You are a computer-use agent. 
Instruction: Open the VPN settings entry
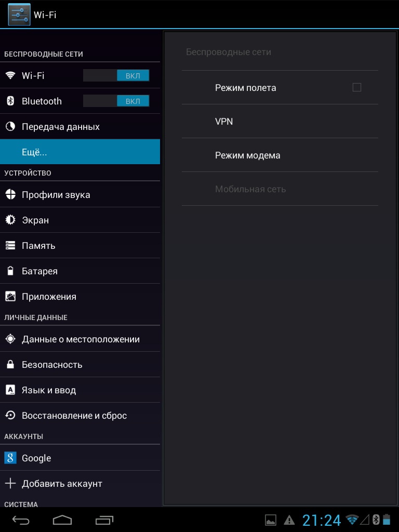pos(280,122)
